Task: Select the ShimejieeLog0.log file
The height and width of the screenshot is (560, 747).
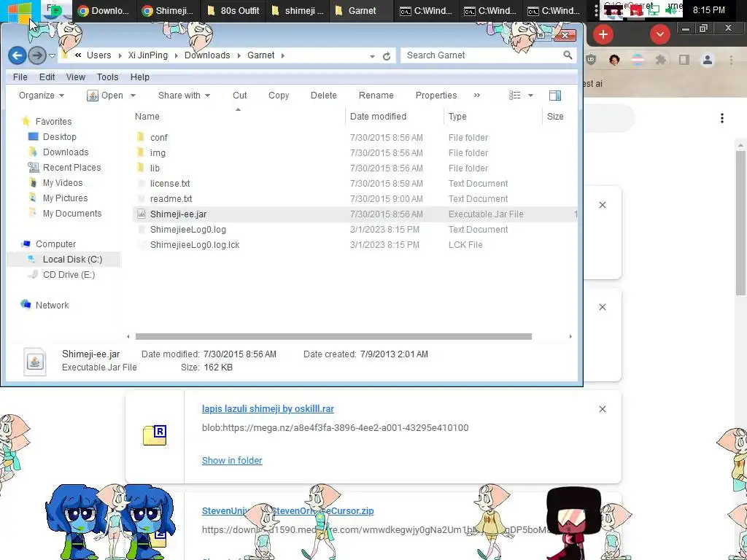Action: (187, 230)
